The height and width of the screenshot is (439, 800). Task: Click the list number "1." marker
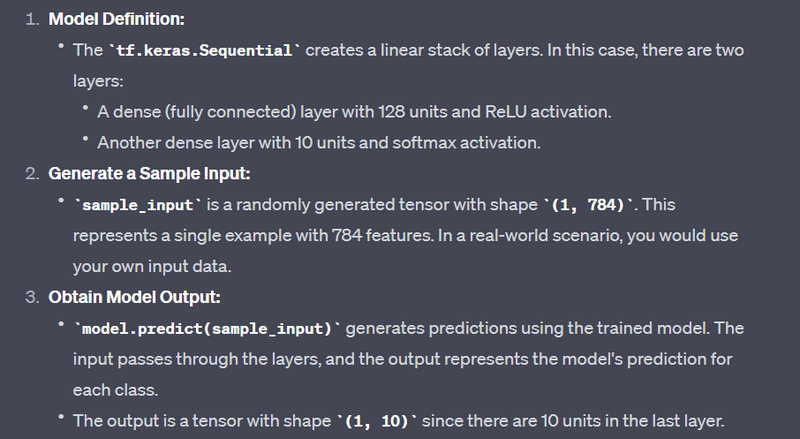29,19
